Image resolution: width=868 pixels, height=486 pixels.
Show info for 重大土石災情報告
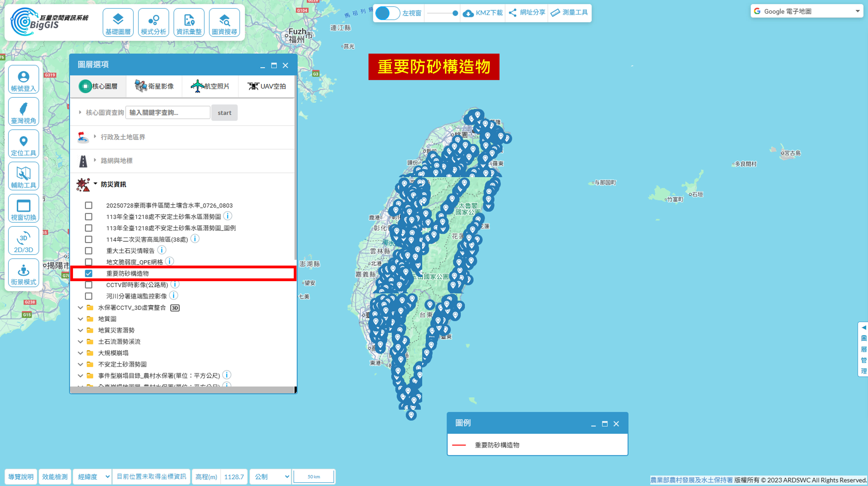[x=162, y=250]
